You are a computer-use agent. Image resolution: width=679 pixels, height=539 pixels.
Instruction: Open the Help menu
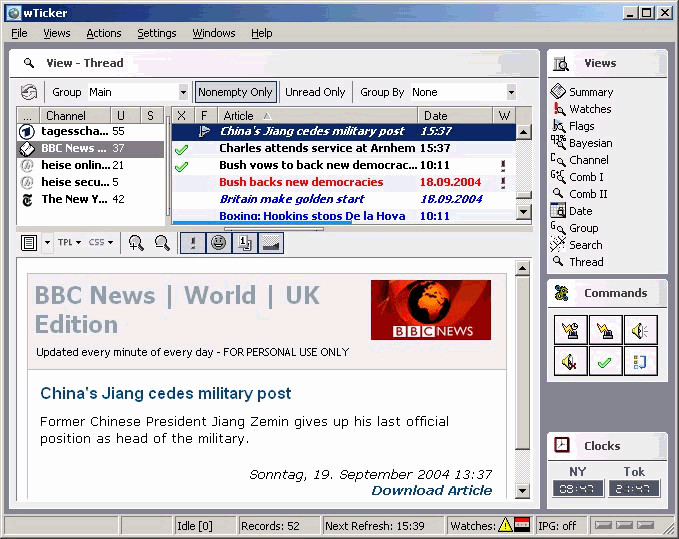click(262, 33)
